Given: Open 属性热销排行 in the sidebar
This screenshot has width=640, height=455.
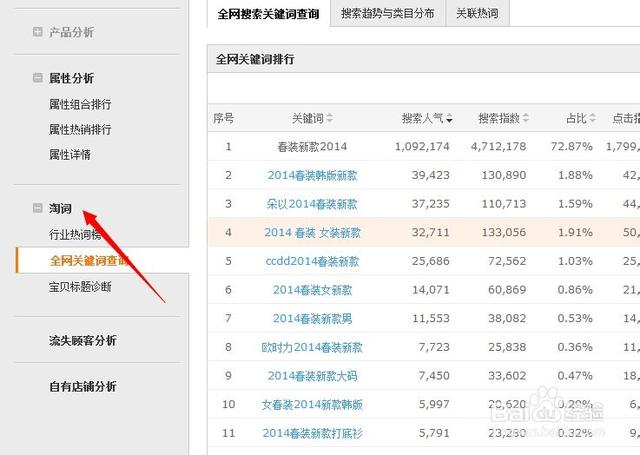Looking at the screenshot, I should 80,129.
